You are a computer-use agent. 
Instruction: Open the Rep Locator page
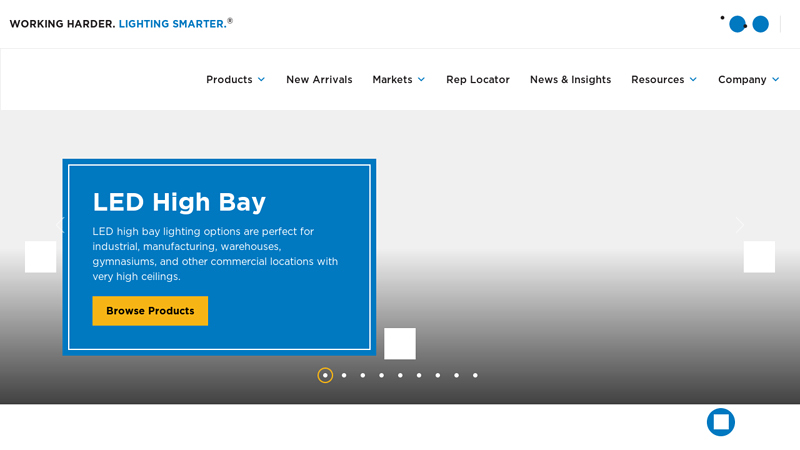478,80
